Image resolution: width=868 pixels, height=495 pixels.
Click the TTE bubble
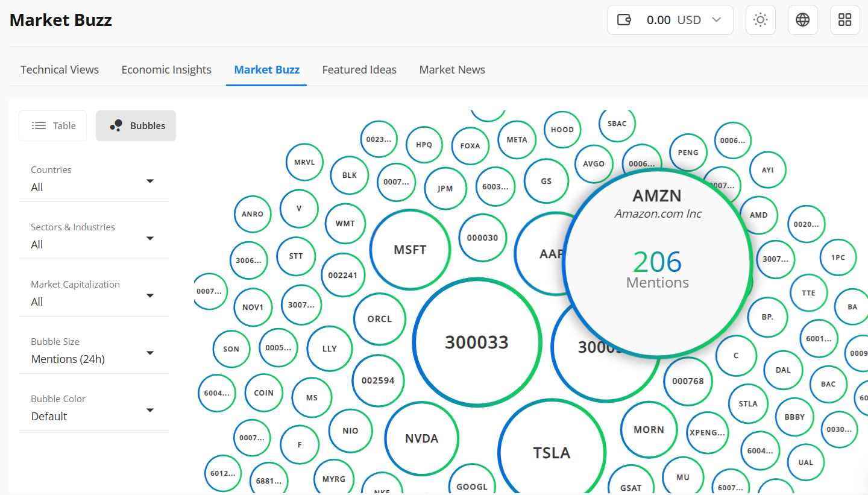coord(808,293)
